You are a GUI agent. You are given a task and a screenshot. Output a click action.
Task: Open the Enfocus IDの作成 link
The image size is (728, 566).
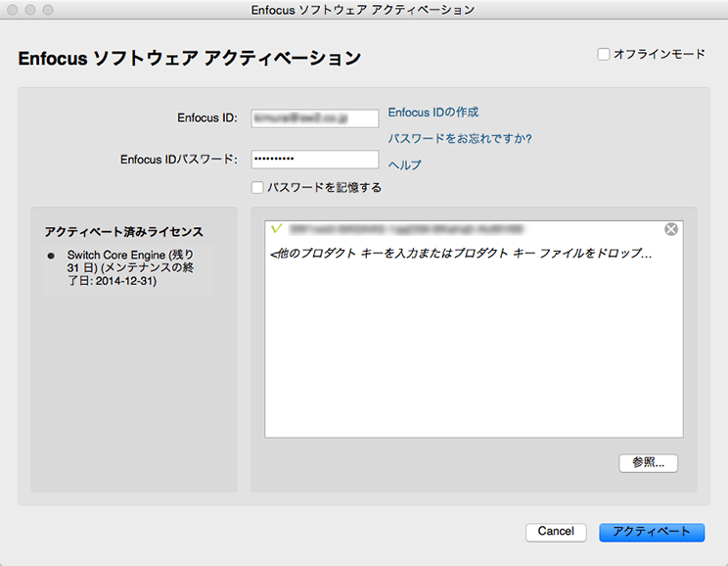(x=433, y=113)
